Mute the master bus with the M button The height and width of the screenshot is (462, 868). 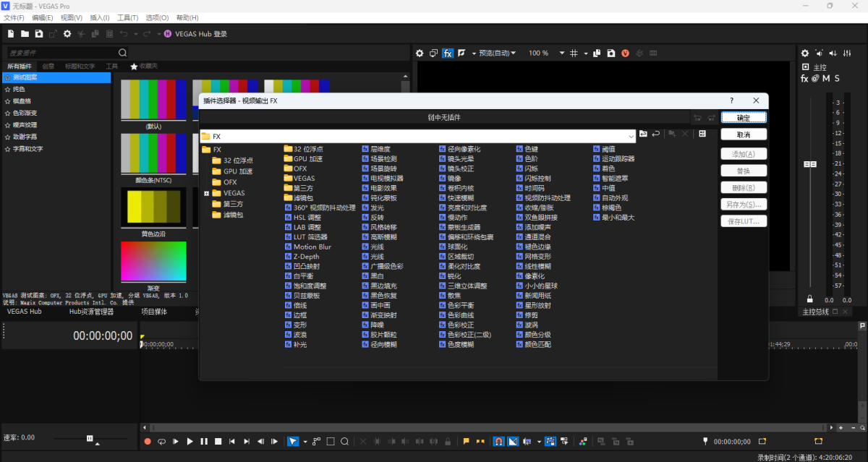click(826, 78)
